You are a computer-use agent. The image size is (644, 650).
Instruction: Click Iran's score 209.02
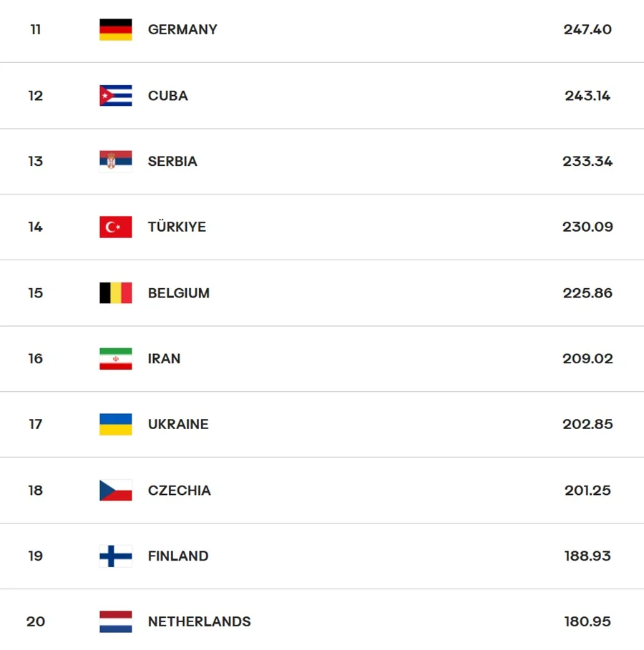(587, 359)
